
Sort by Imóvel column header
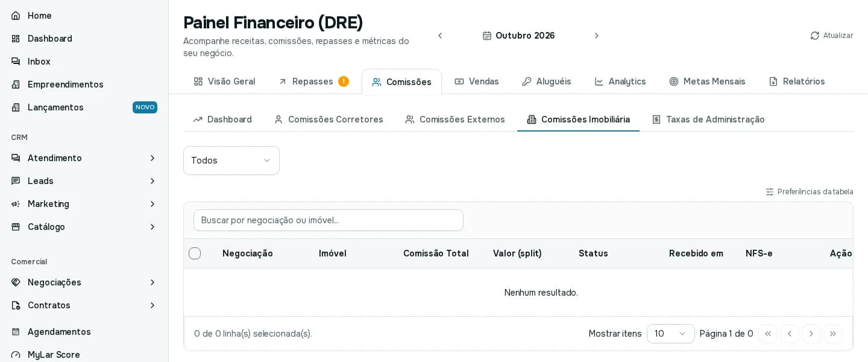tap(333, 253)
